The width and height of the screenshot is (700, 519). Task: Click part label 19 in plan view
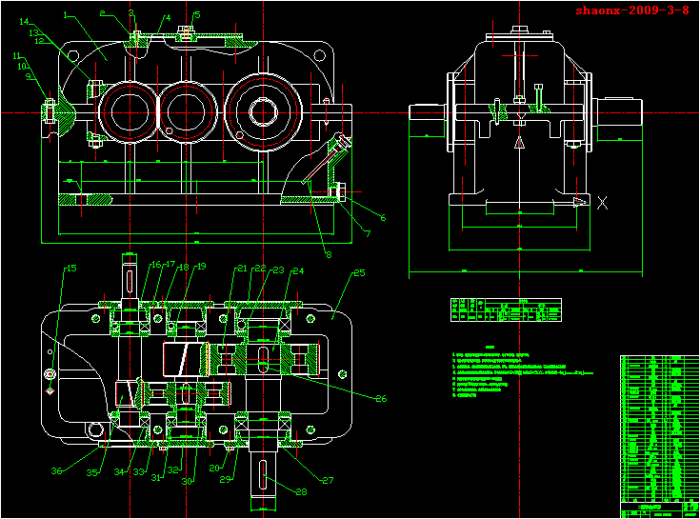(200, 266)
